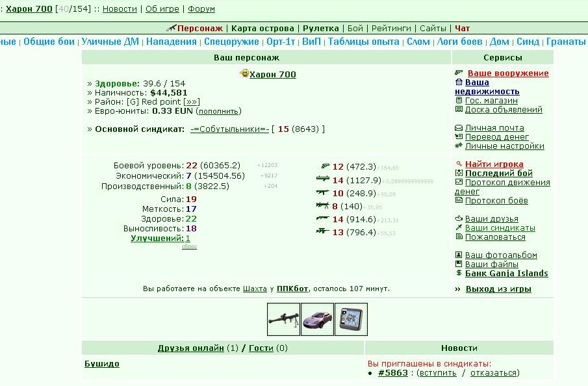The width and height of the screenshot is (588, 386).
Task: Click the envelope icon beside Личная почта
Action: pos(459,127)
